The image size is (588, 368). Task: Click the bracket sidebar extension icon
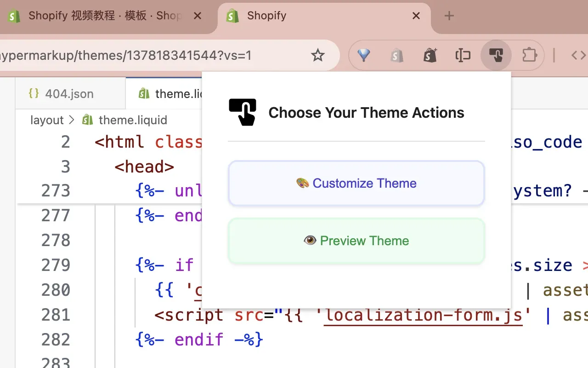click(463, 56)
